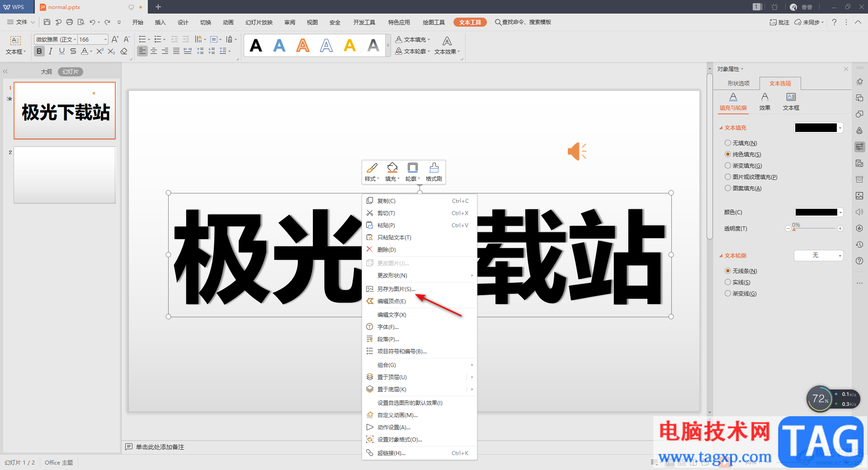Choose 超链接(H) from the context menu
The width and height of the screenshot is (868, 470).
point(419,453)
